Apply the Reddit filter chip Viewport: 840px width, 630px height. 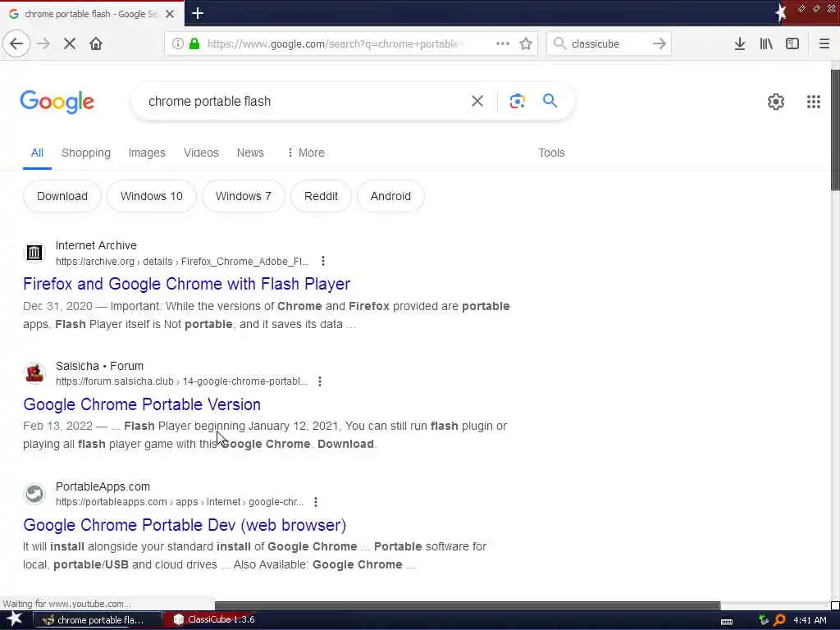pos(321,196)
